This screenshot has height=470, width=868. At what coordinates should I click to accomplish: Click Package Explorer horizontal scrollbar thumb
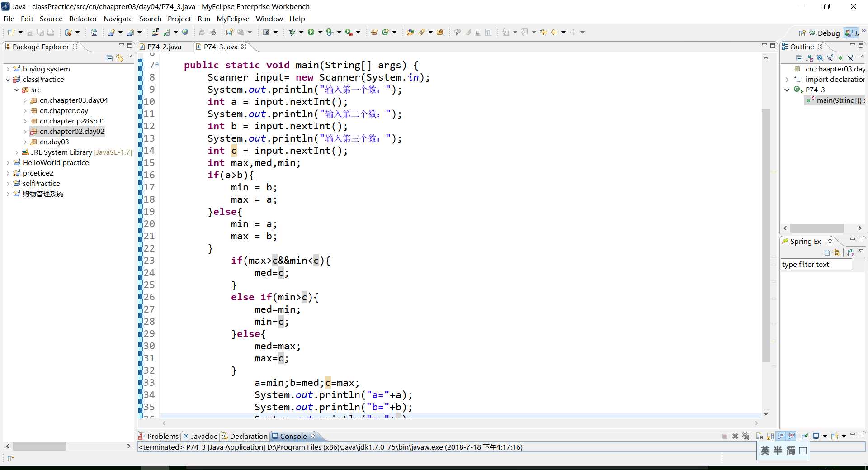point(39,446)
